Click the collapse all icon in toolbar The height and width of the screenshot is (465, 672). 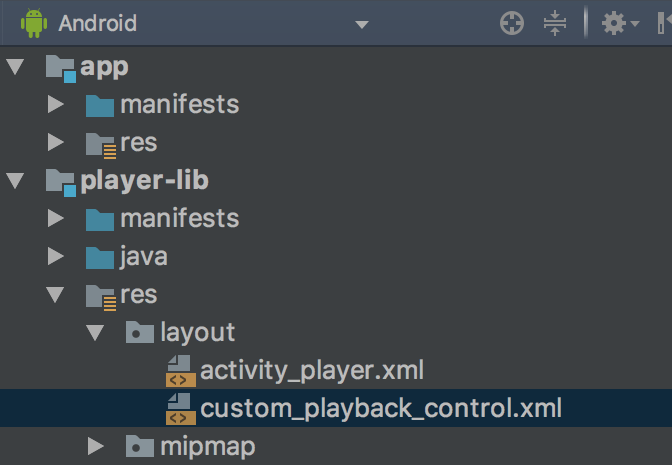[x=555, y=23]
